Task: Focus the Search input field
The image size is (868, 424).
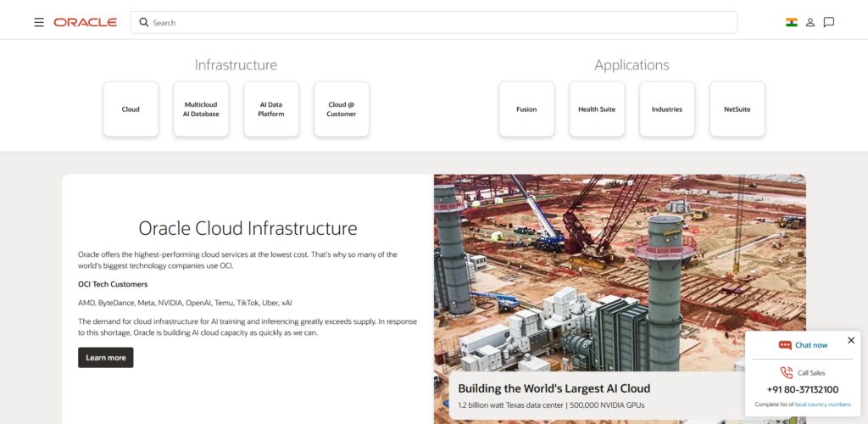Action: (433, 22)
